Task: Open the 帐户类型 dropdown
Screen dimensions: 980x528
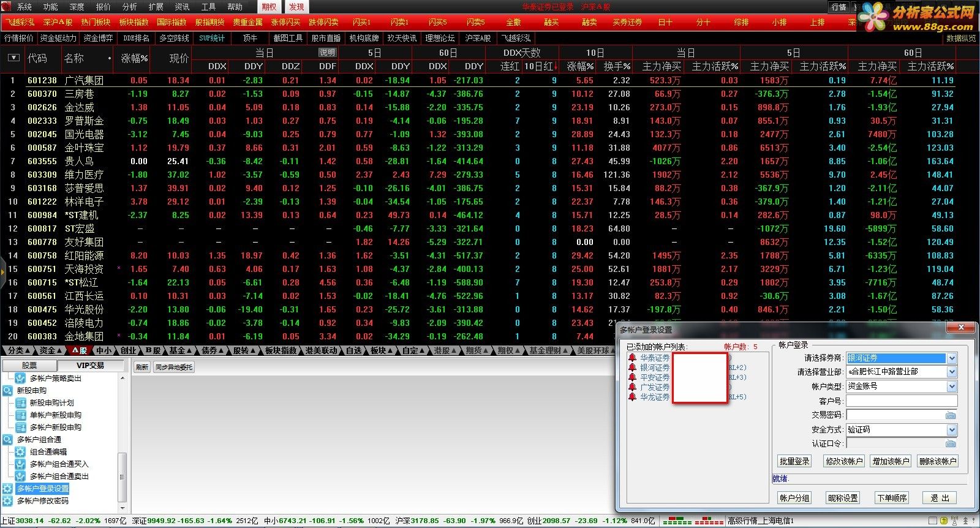Action: tap(952, 387)
